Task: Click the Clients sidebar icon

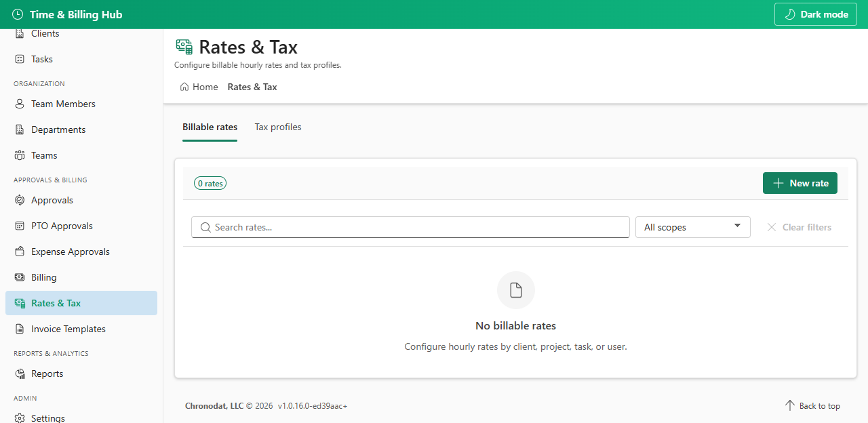Action: click(20, 33)
